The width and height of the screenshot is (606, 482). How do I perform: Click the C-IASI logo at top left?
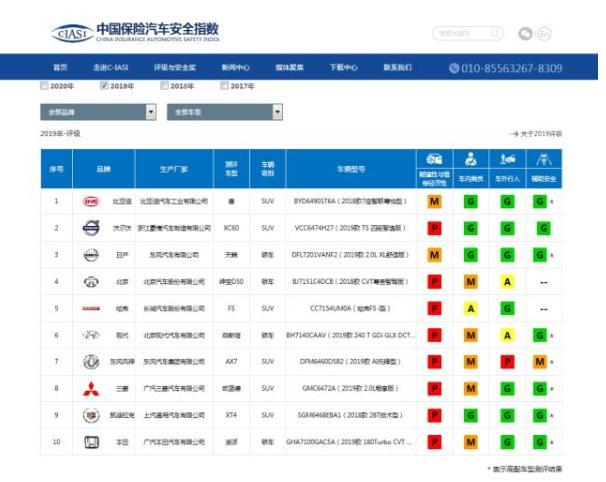pyautogui.click(x=71, y=33)
